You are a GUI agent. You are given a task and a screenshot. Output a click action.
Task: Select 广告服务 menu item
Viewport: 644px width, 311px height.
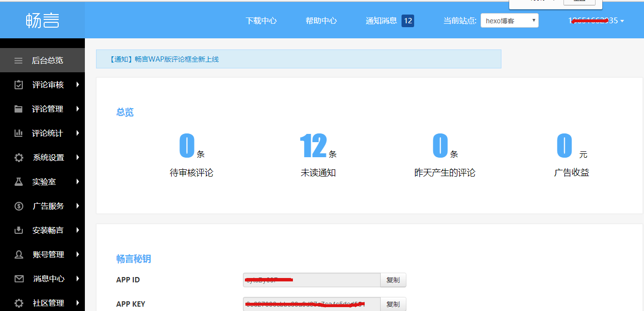click(42, 206)
